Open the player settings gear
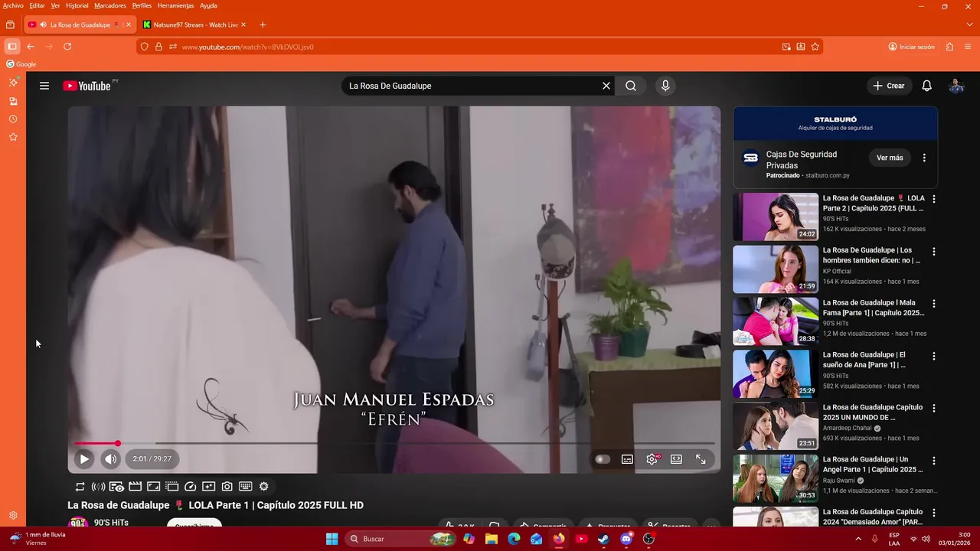The height and width of the screenshot is (551, 980). click(652, 459)
